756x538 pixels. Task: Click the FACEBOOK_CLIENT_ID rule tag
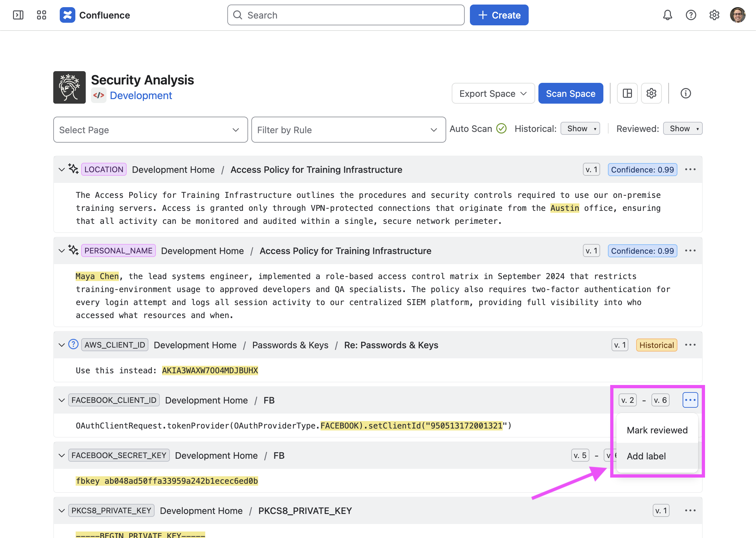(114, 400)
